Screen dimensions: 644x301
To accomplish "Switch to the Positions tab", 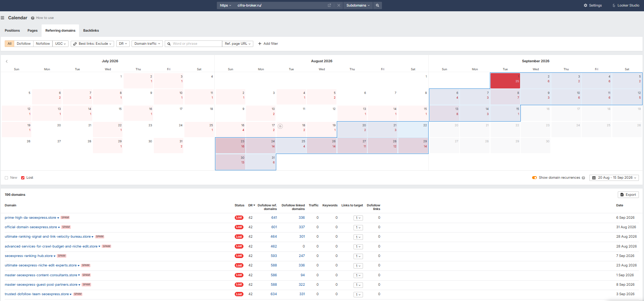I will [x=12, y=31].
